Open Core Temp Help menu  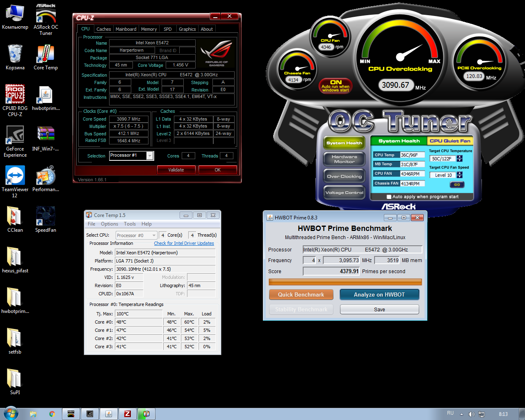coord(146,224)
